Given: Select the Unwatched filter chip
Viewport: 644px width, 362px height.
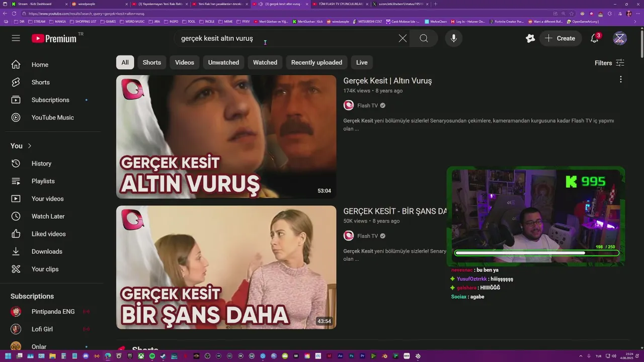Looking at the screenshot, I should pos(223,62).
